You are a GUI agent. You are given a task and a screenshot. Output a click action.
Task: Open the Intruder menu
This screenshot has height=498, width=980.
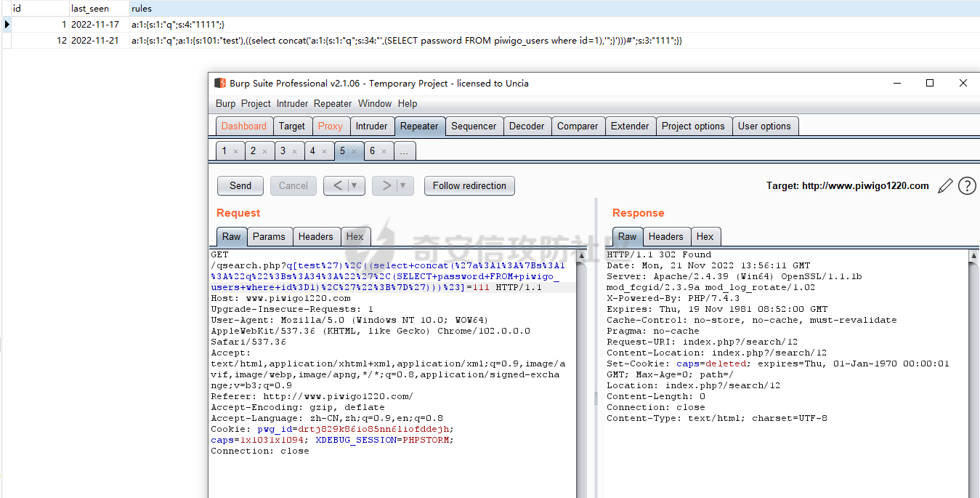tap(293, 103)
